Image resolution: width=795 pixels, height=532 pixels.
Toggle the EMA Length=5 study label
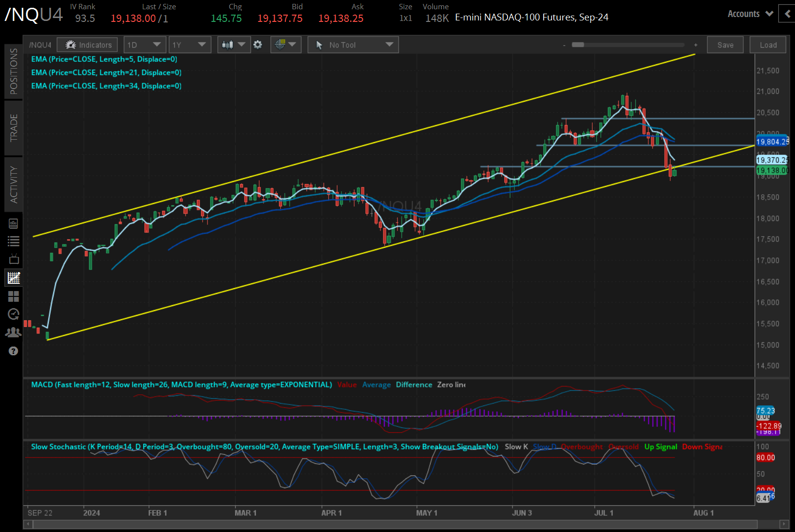click(104, 59)
